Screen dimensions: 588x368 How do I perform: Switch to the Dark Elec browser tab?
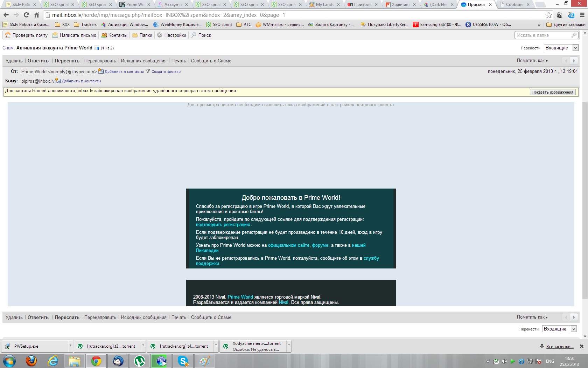point(439,5)
